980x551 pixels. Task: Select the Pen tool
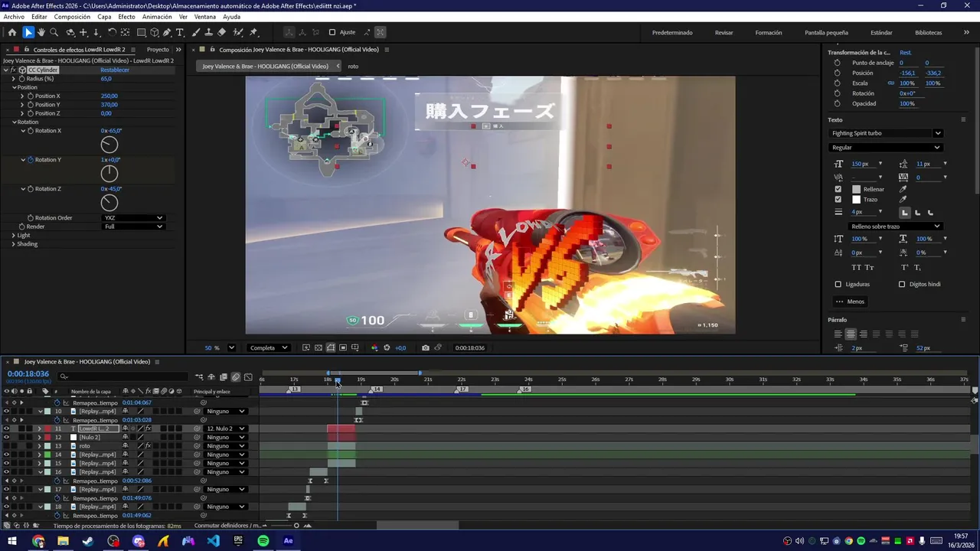[x=167, y=32]
